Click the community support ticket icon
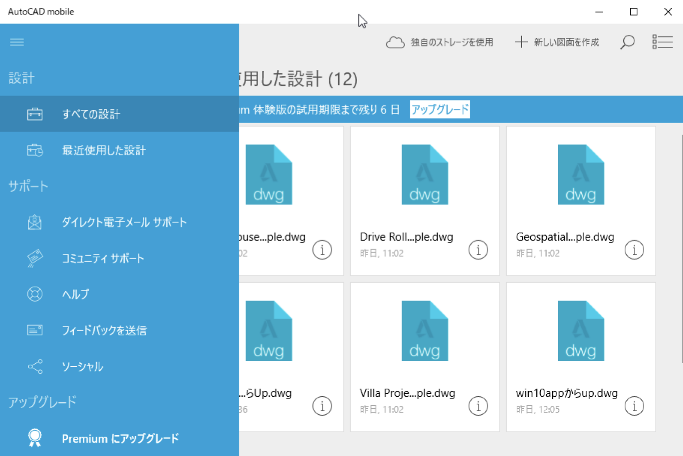This screenshot has height=456, width=683. point(35,258)
